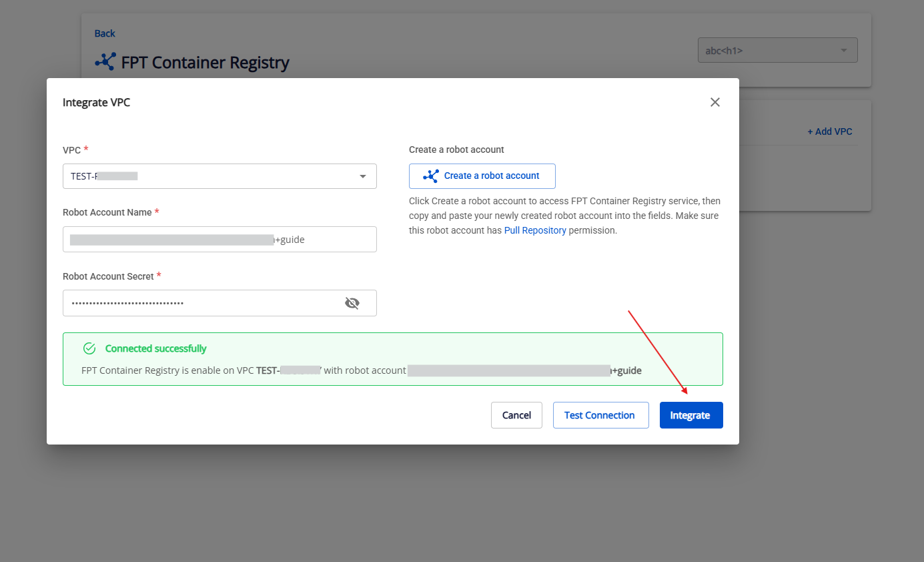Focus the Robot Account Secret input field
Screen dimensions: 924x562
(x=200, y=303)
